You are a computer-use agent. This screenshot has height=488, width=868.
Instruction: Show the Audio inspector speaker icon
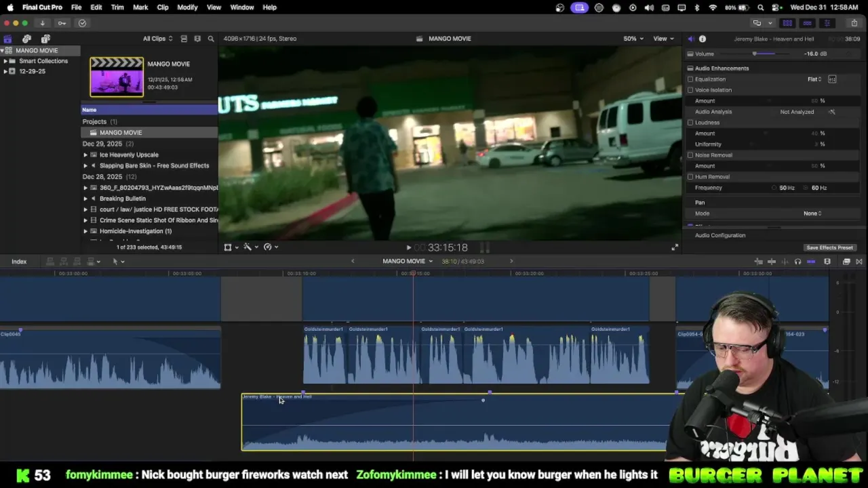click(x=690, y=39)
